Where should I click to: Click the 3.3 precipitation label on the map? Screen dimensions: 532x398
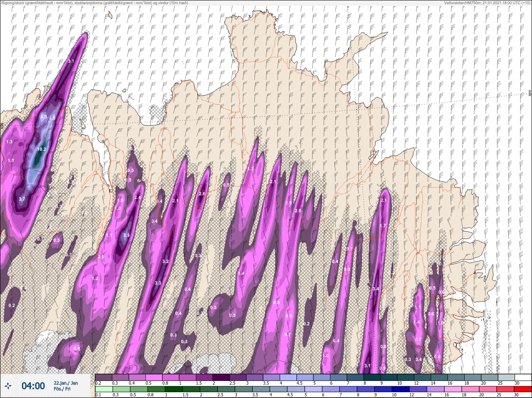tap(158, 283)
